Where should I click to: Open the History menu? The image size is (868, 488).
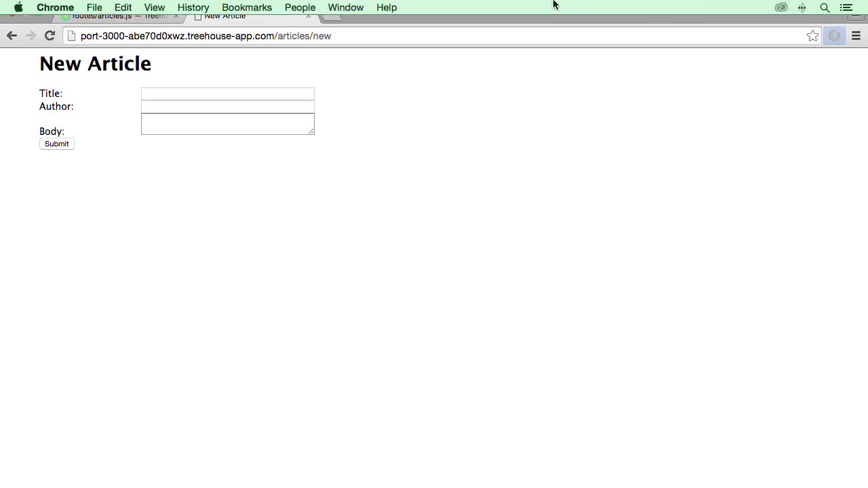click(x=193, y=7)
